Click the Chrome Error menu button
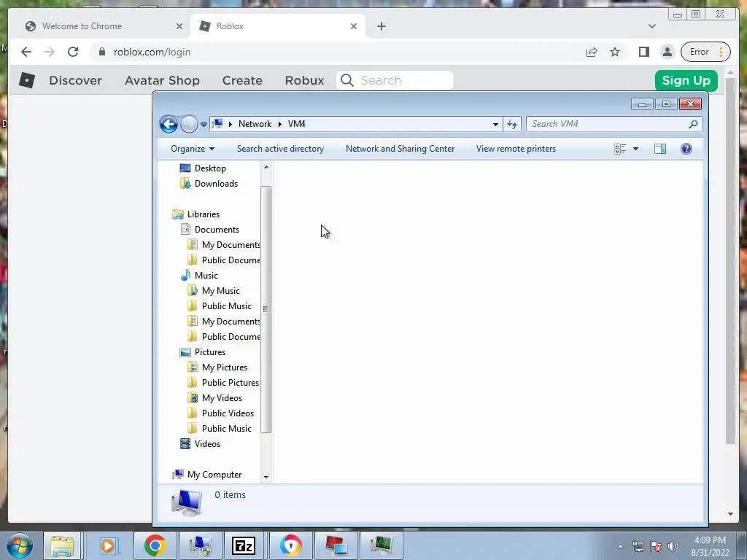Image resolution: width=747 pixels, height=560 pixels. coord(705,52)
